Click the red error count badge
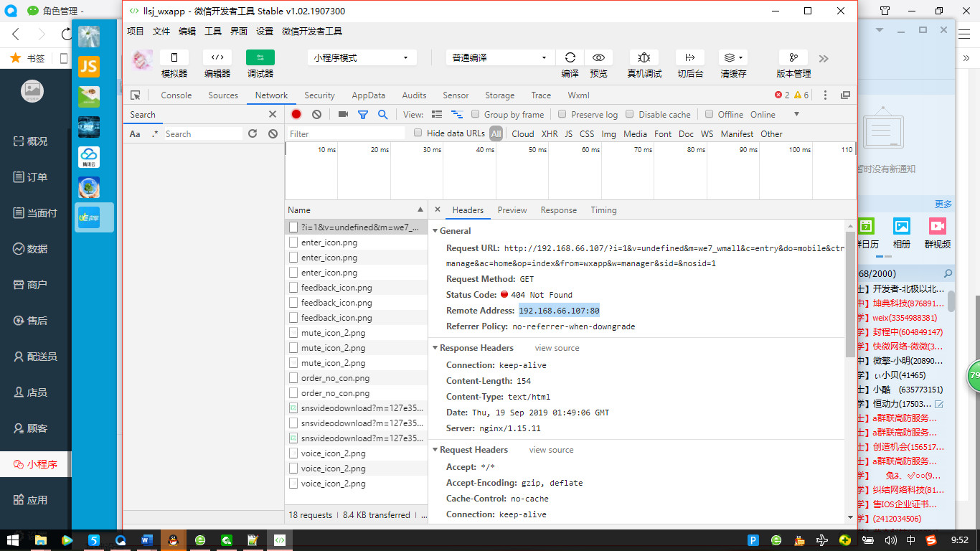This screenshot has width=980, height=551. (782, 95)
